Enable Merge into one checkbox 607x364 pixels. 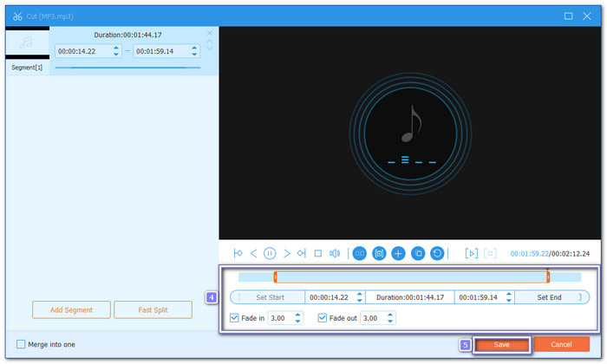click(22, 344)
